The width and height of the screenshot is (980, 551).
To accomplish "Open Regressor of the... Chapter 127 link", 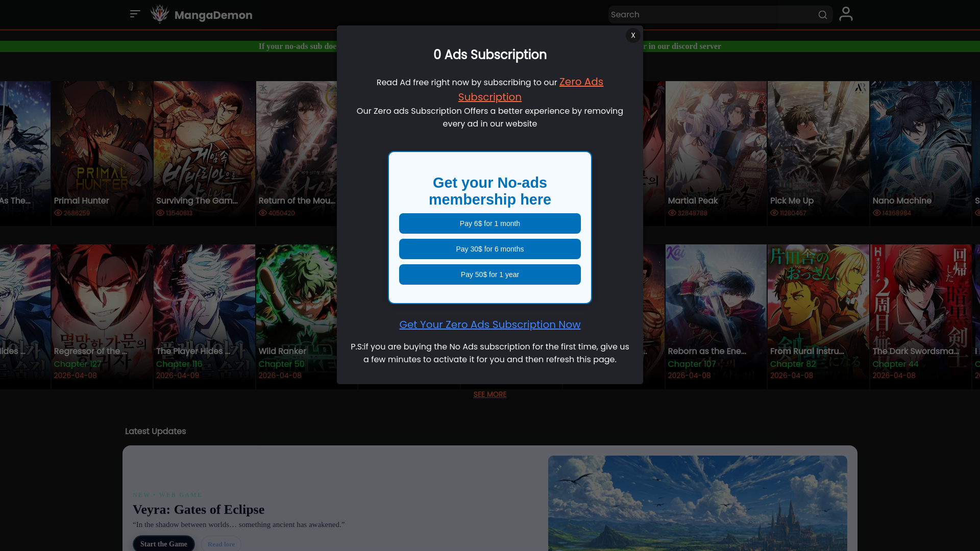I will [78, 364].
